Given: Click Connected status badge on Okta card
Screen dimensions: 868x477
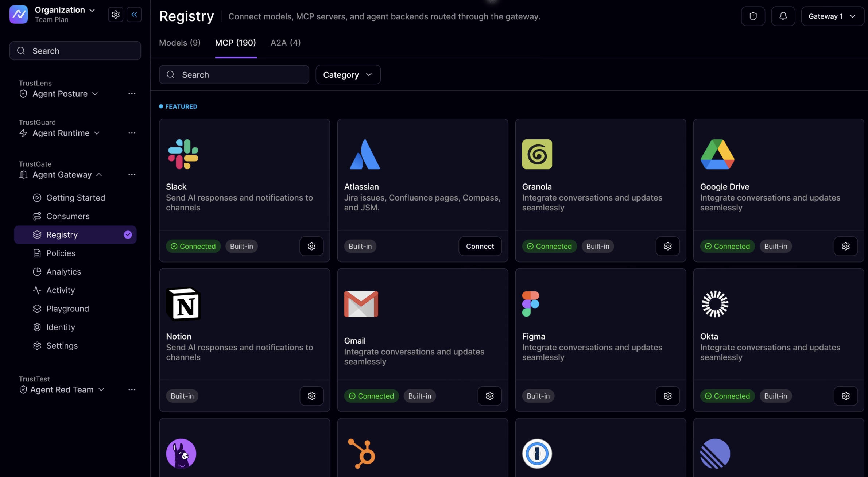Looking at the screenshot, I should click(x=728, y=396).
